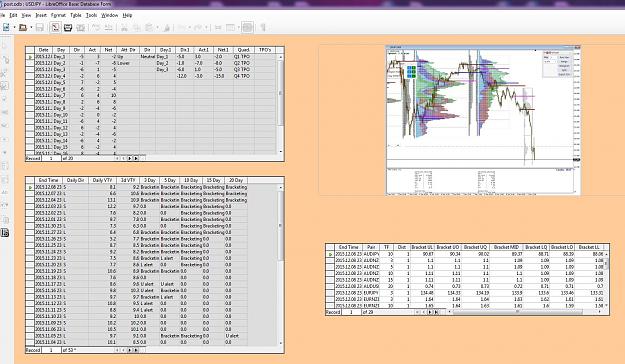
Task: Click the 'Q4 TPO' cell
Action: (x=244, y=76)
